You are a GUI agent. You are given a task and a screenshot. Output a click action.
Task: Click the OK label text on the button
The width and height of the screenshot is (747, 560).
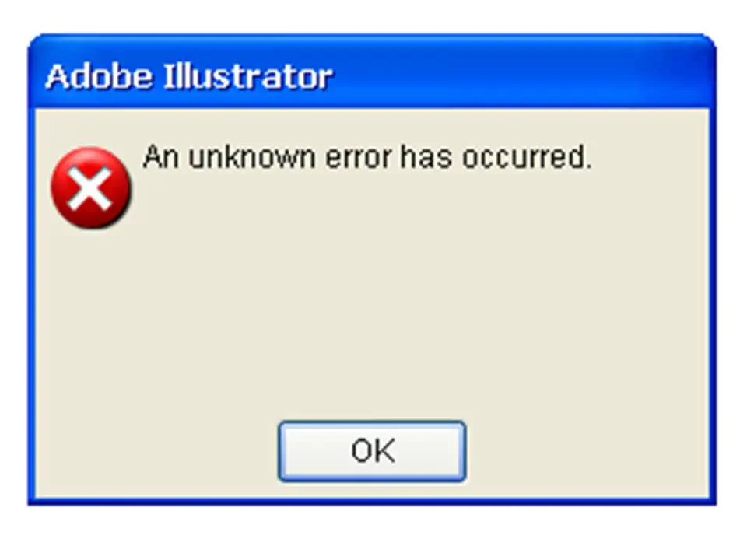pos(373,451)
